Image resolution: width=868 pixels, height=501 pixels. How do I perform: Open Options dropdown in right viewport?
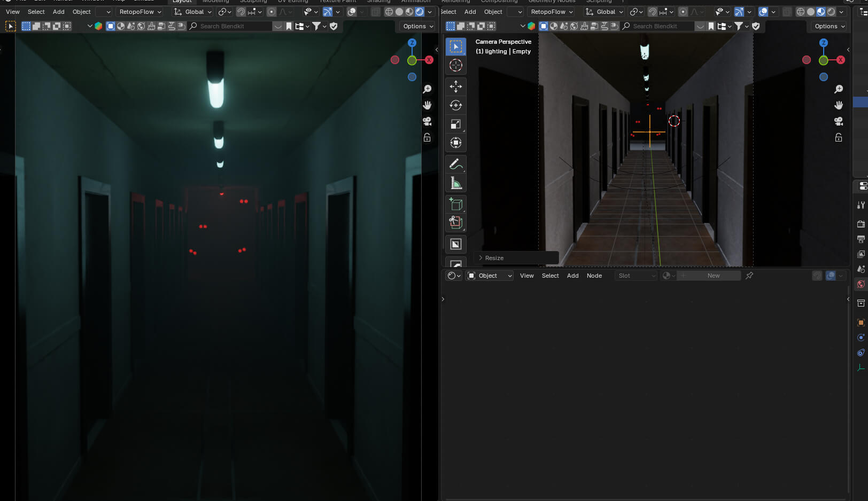[829, 26]
